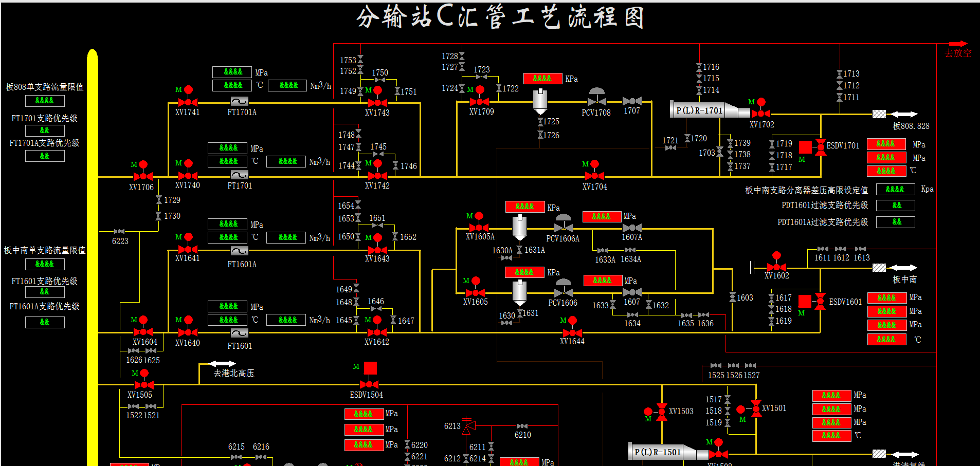This screenshot has height=466, width=980.
Task: Click the yellow vertical header pipe
Action: click(93, 257)
